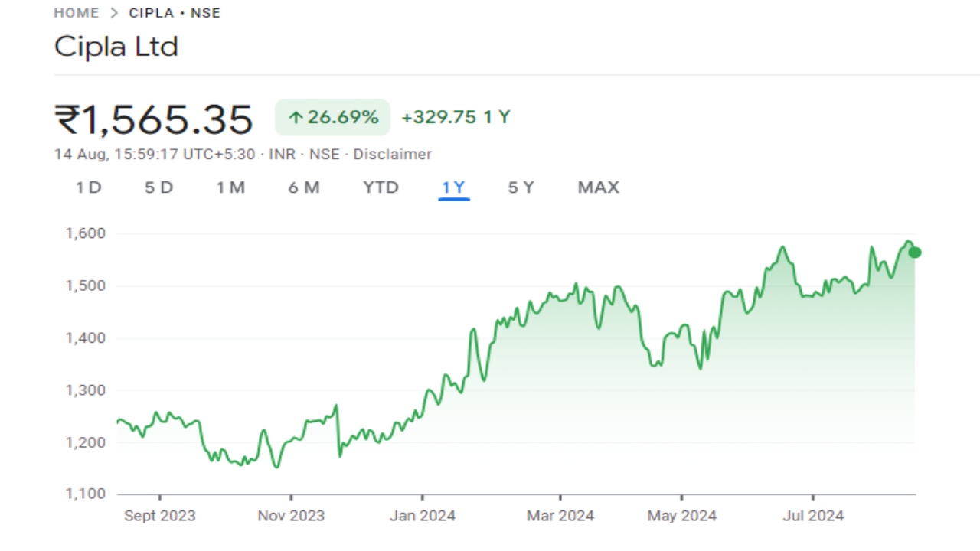Open the YTD chart range
This screenshot has width=980, height=551.
381,187
